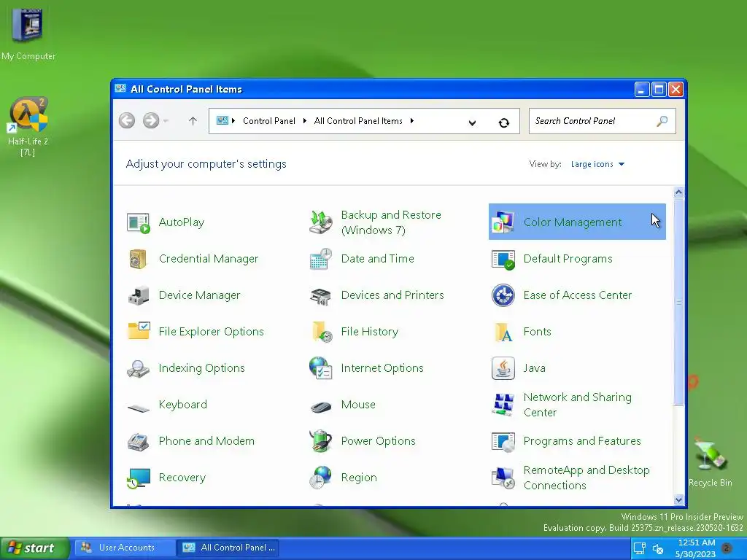
Task: Open the File Explorer Options icon
Action: (139, 331)
